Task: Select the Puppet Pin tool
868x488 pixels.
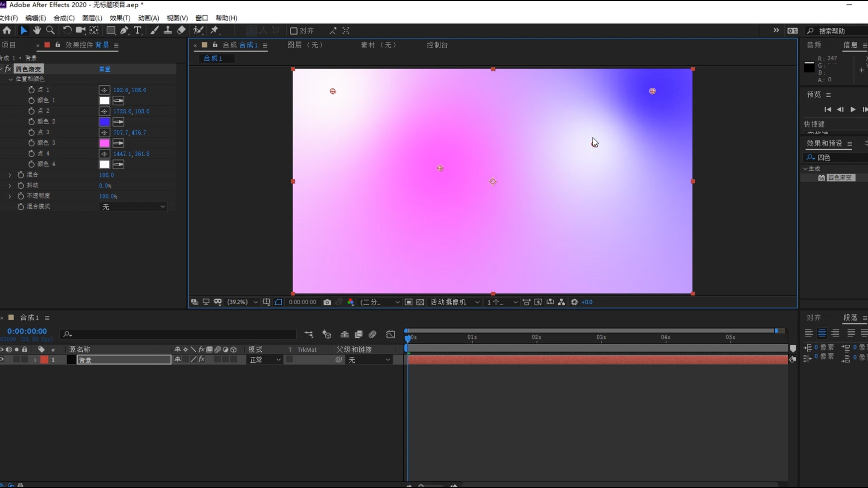Action: pyautogui.click(x=214, y=30)
